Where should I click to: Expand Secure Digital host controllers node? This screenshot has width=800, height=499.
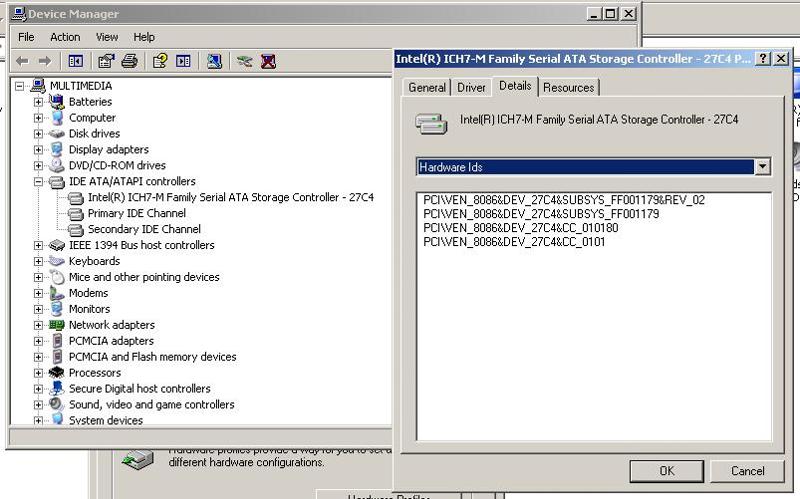pyautogui.click(x=38, y=389)
